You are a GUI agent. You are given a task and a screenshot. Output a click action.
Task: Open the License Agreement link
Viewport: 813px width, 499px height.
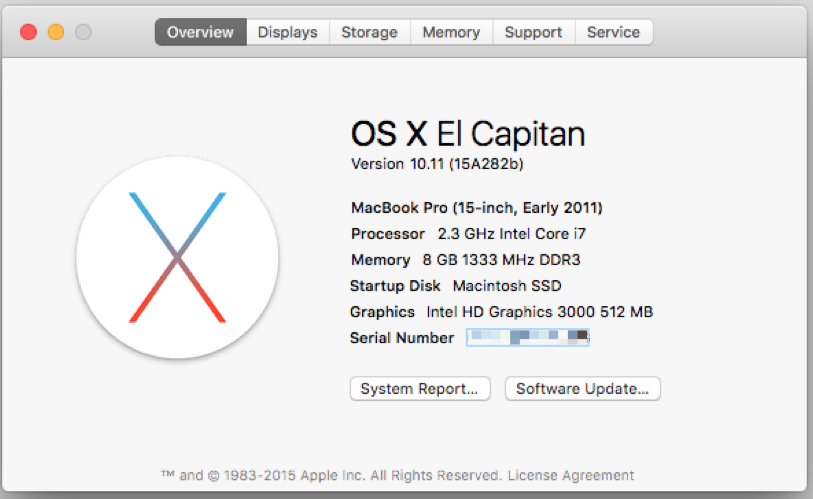coord(571,475)
